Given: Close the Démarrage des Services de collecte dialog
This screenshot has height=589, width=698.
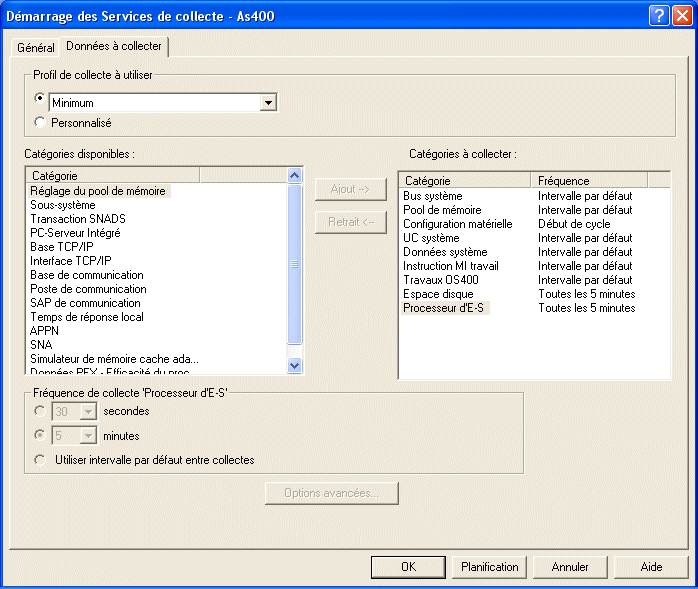Looking at the screenshot, I should point(682,16).
